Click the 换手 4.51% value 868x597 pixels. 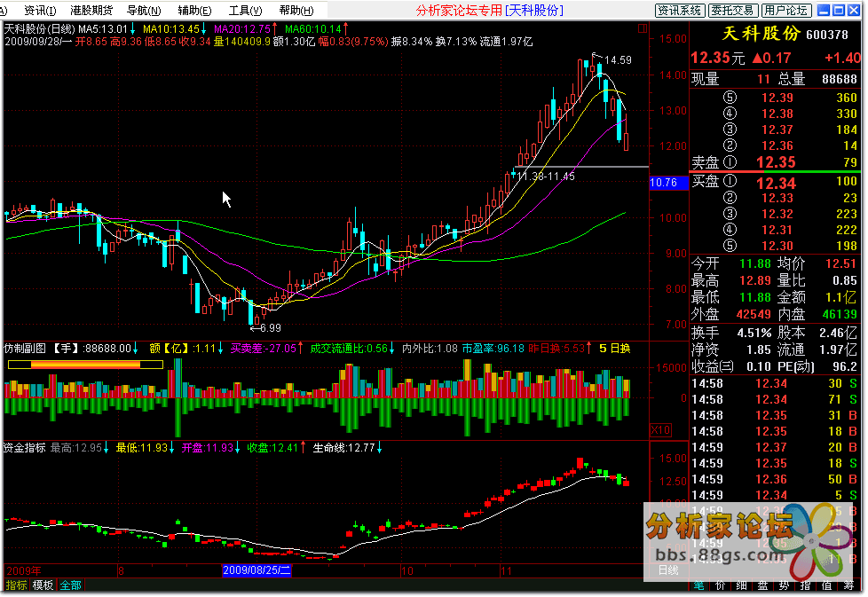[x=754, y=333]
